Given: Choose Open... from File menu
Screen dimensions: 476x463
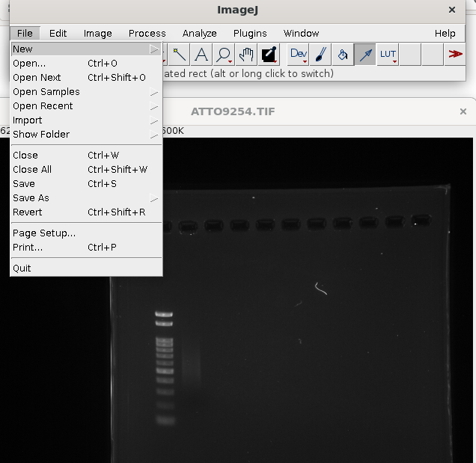Looking at the screenshot, I should point(86,63).
